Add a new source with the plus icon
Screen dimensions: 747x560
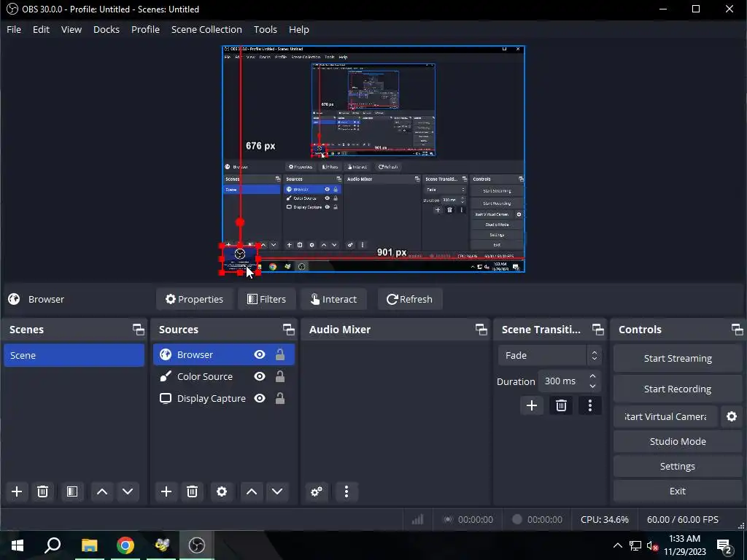pos(166,491)
